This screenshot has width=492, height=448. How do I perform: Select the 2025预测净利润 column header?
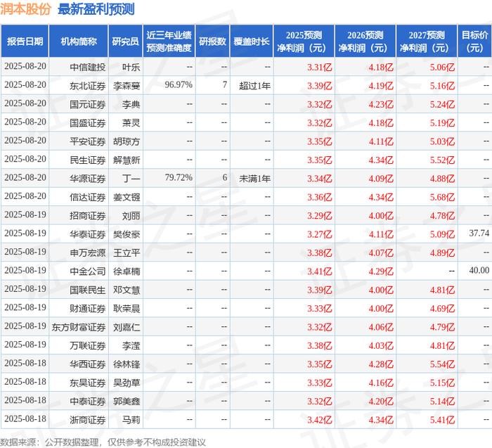tap(304, 41)
